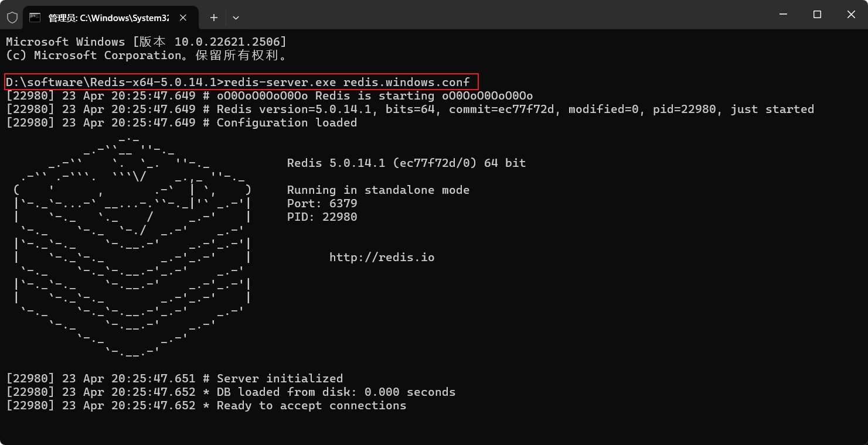Click the command prompt icon on the tab
Viewport: 868px width, 445px height.
point(35,18)
